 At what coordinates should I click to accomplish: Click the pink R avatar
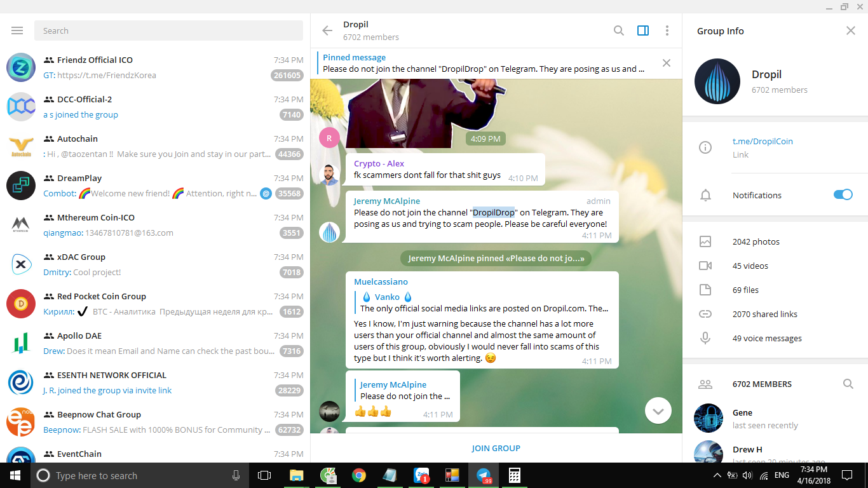[x=329, y=137]
